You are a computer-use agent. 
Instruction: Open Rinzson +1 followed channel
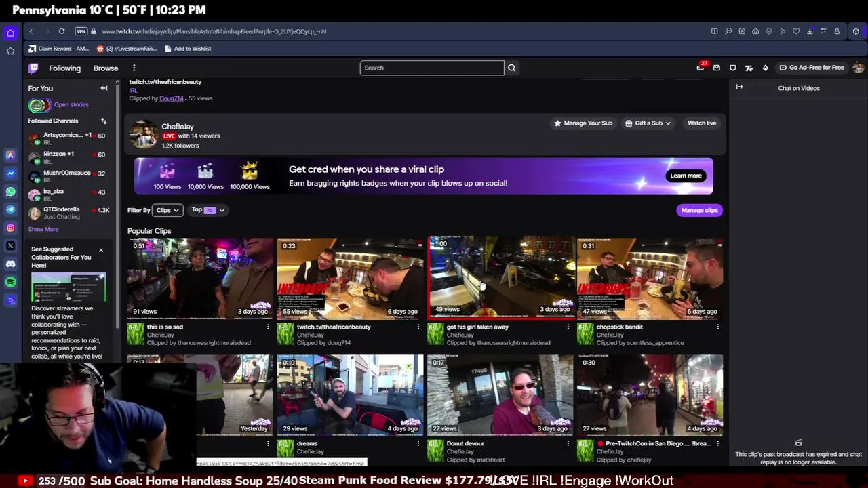(66, 157)
